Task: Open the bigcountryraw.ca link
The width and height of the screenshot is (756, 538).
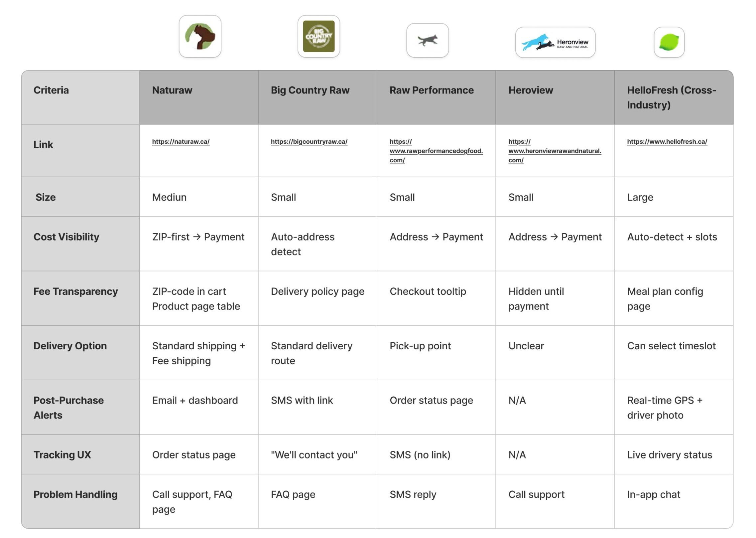Action: [309, 142]
